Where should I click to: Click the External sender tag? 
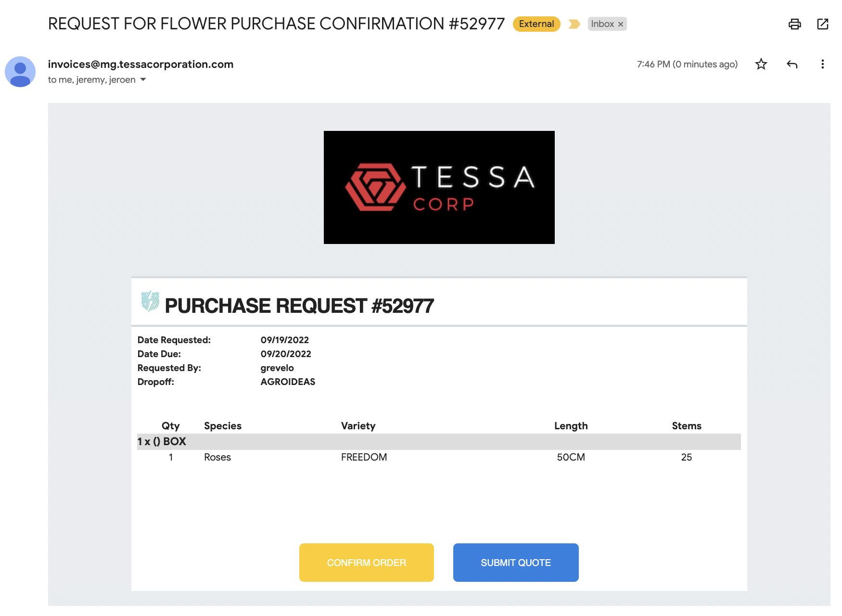(536, 24)
